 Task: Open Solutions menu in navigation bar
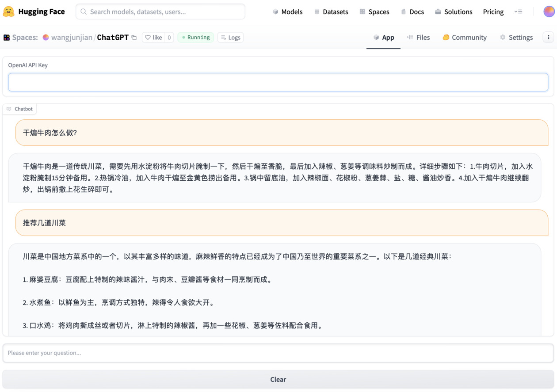[453, 12]
